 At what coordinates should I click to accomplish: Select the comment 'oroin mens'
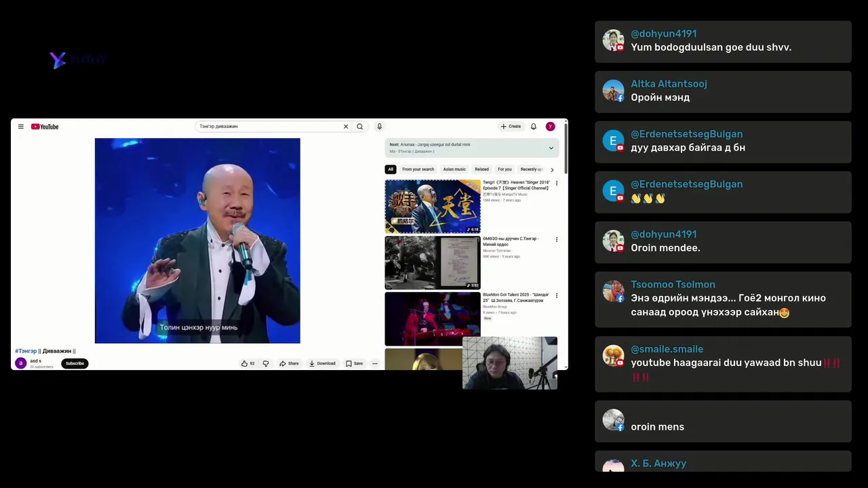[658, 427]
